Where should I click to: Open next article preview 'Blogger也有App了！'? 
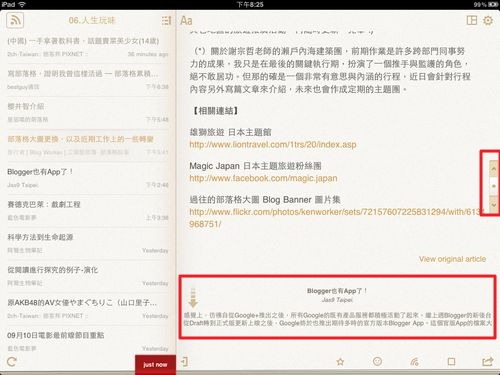pyautogui.click(x=337, y=307)
